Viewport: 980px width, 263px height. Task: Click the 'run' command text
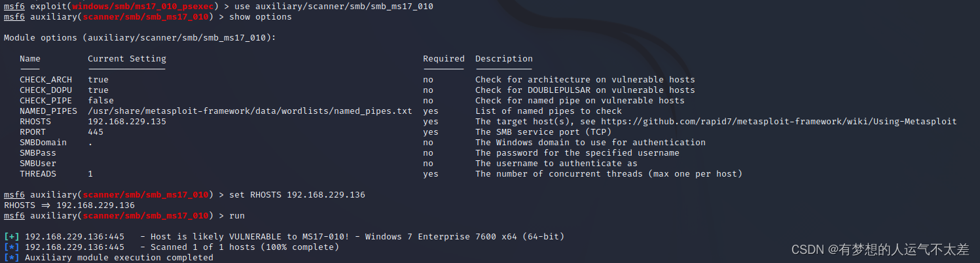[x=237, y=216]
